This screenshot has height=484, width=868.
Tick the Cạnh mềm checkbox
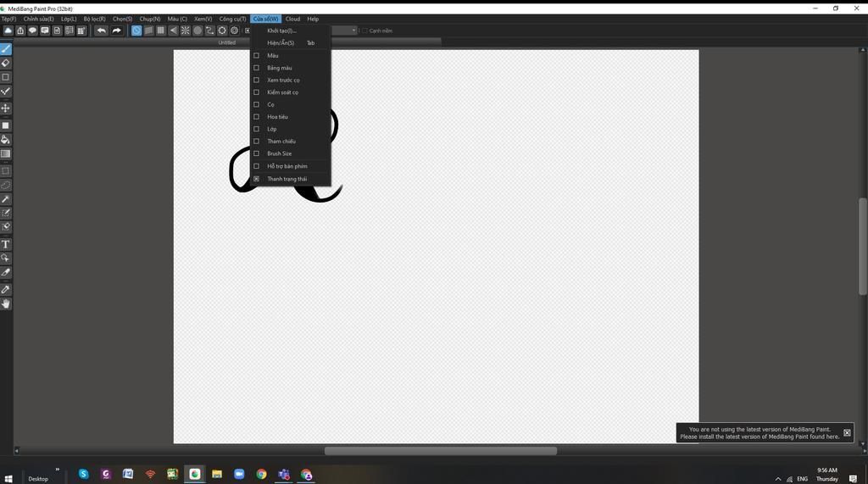click(x=364, y=31)
